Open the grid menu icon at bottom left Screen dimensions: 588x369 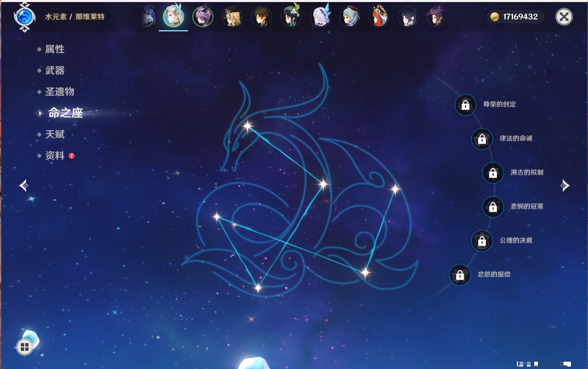(x=24, y=347)
